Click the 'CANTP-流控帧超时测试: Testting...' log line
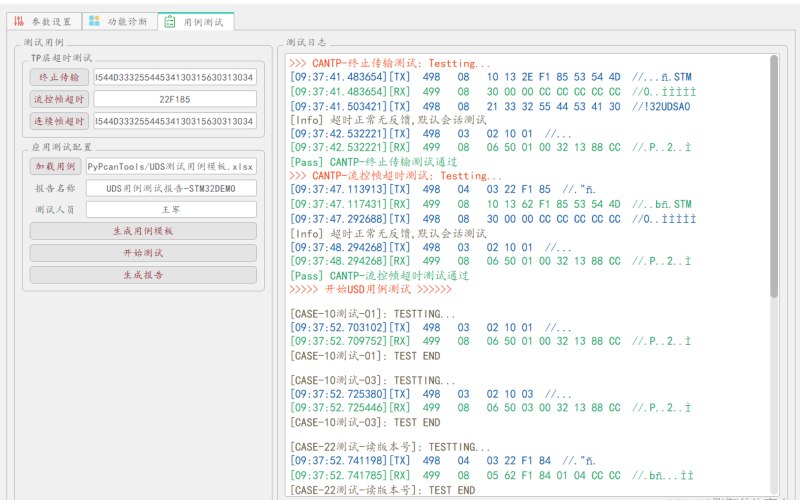Screen dimensions: 800x500 click(395, 176)
